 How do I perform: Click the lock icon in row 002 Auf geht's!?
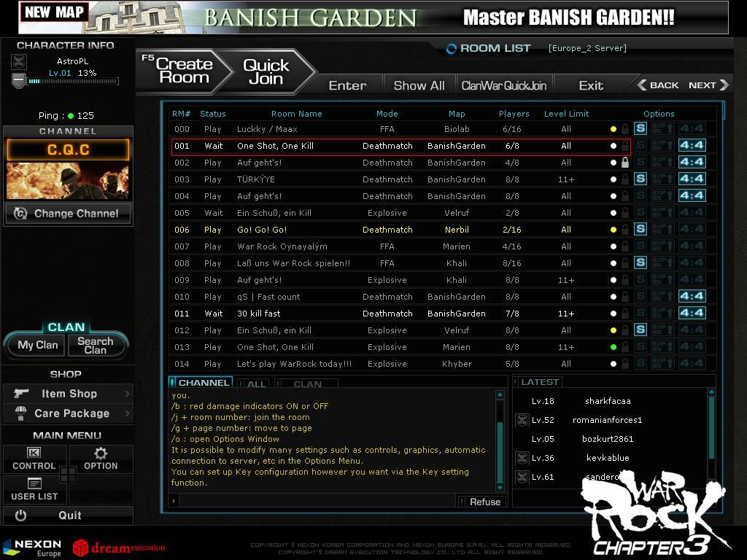tap(625, 163)
